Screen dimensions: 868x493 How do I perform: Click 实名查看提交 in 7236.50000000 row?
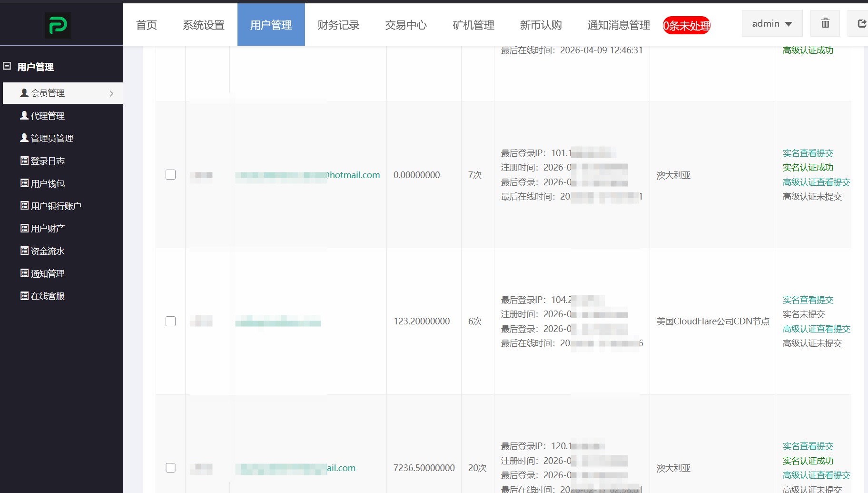pyautogui.click(x=808, y=446)
